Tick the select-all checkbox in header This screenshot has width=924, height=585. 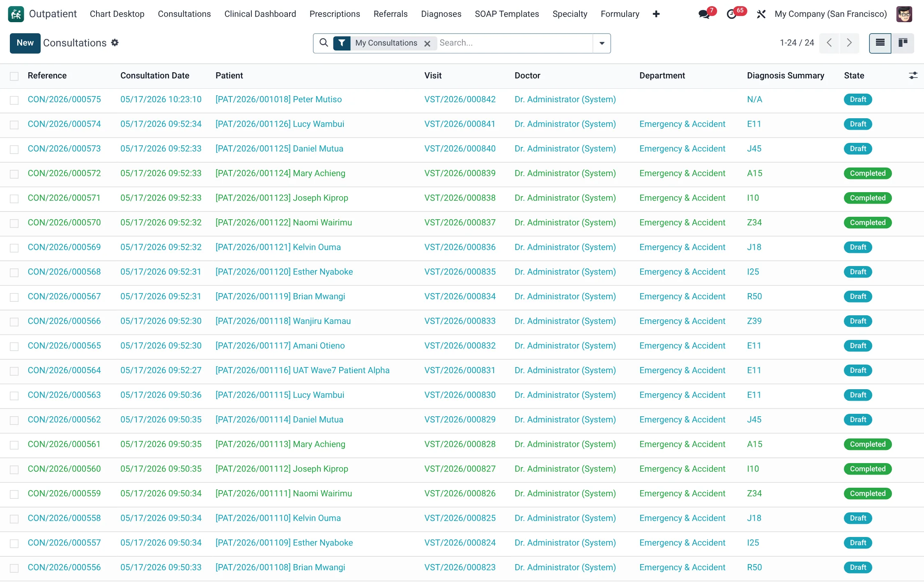14,76
